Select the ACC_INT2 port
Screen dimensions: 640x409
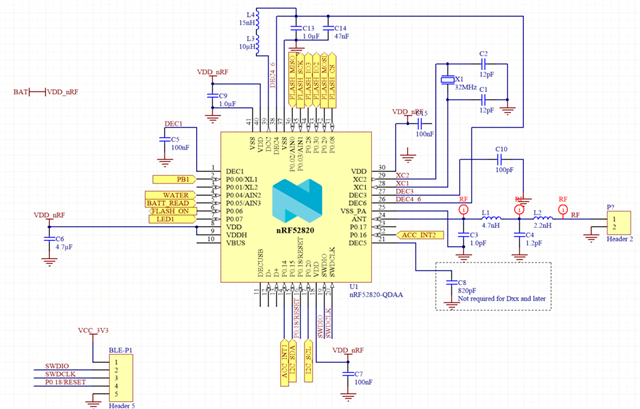coord(420,235)
